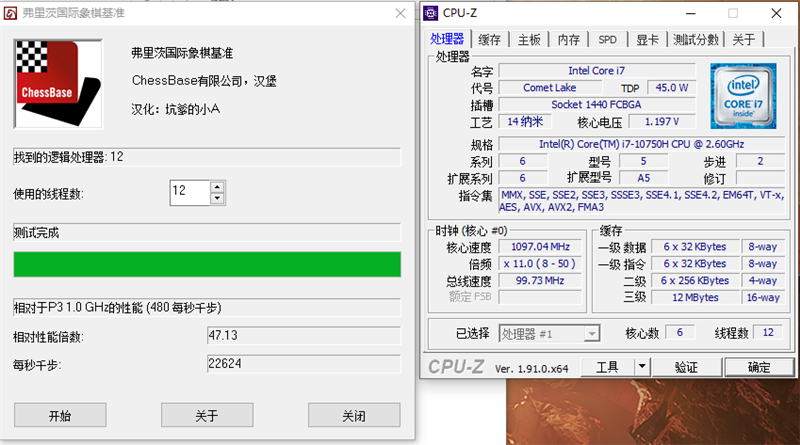
Task: Click the Fritz Chess Benchmark title icon
Action: click(10, 13)
